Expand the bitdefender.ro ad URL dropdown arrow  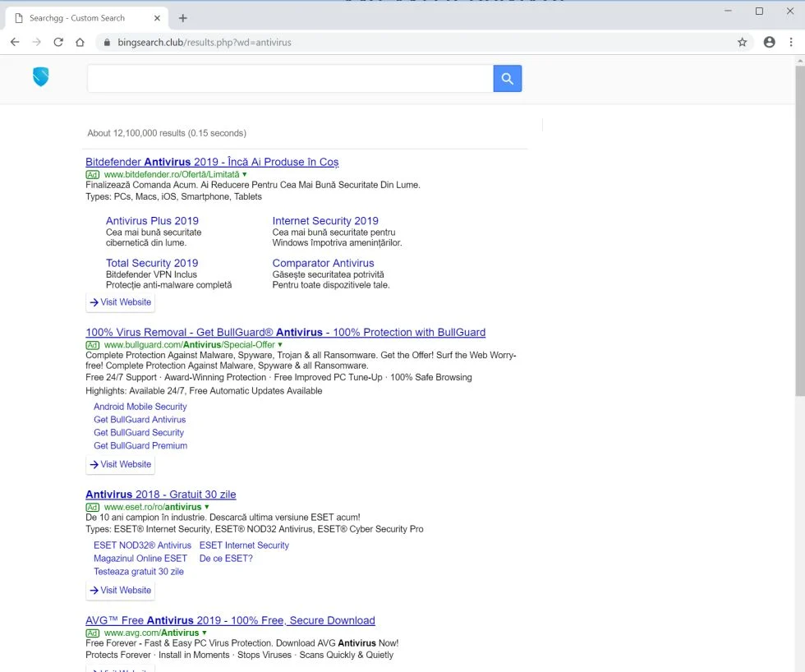pyautogui.click(x=245, y=174)
